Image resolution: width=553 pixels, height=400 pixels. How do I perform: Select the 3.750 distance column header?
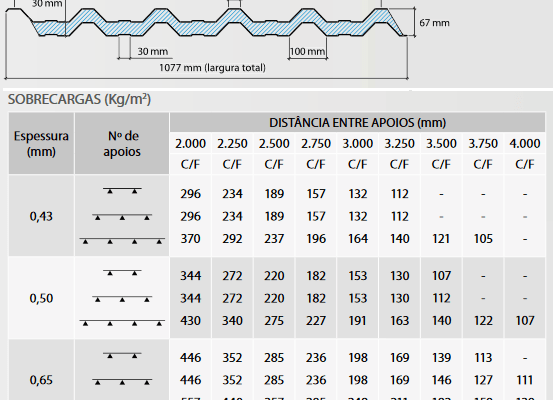[x=483, y=144]
